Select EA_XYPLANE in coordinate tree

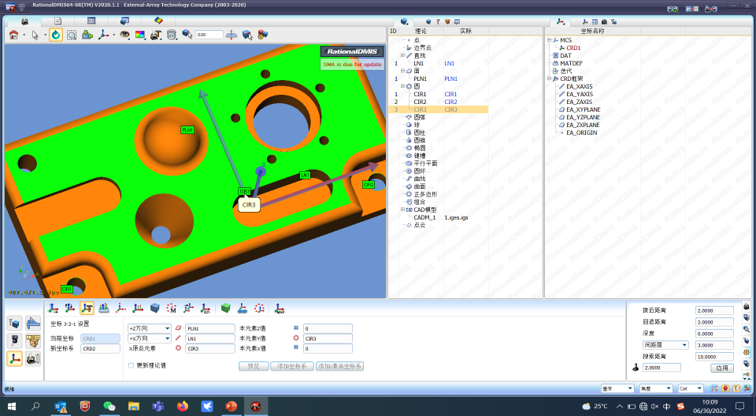pos(583,110)
